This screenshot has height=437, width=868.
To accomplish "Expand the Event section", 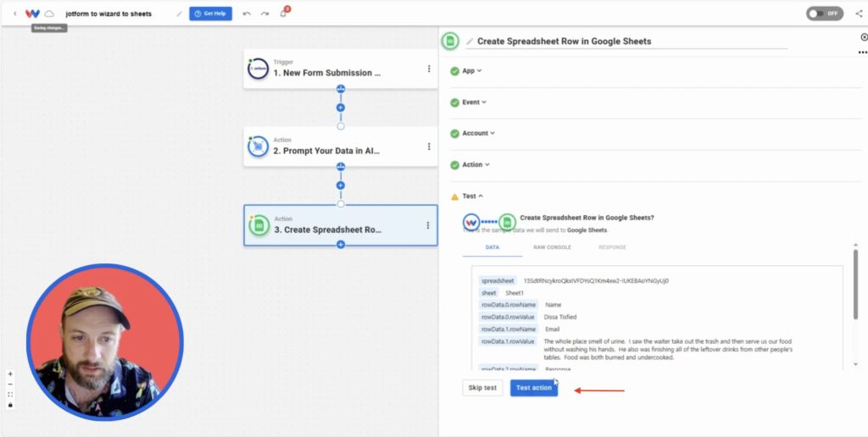I will (475, 102).
